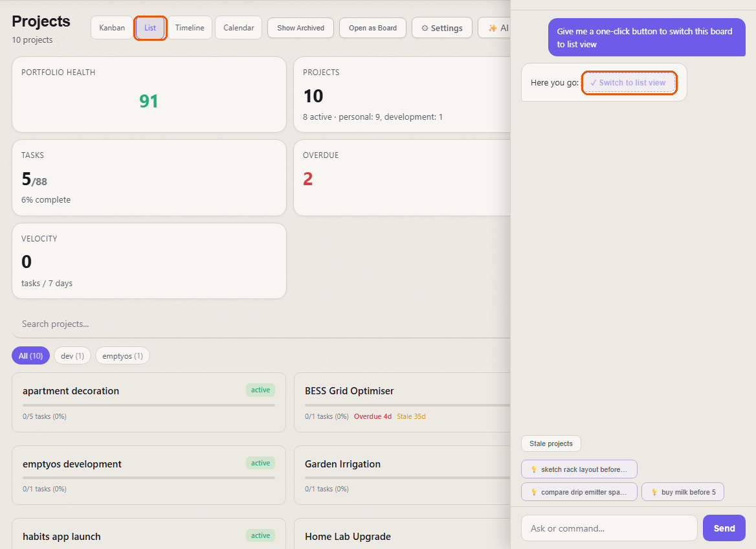Image resolution: width=756 pixels, height=549 pixels.
Task: Click the 8 active projects summary text
Action: click(x=373, y=117)
